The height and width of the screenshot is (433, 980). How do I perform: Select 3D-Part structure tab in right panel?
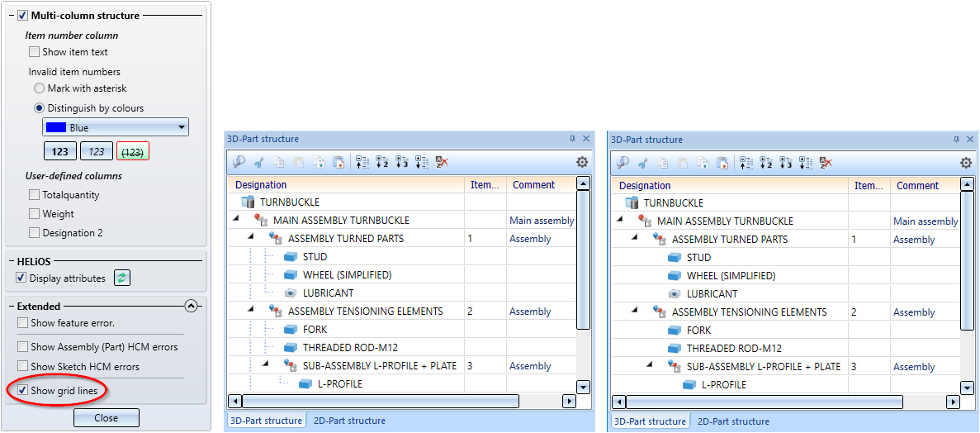click(650, 421)
